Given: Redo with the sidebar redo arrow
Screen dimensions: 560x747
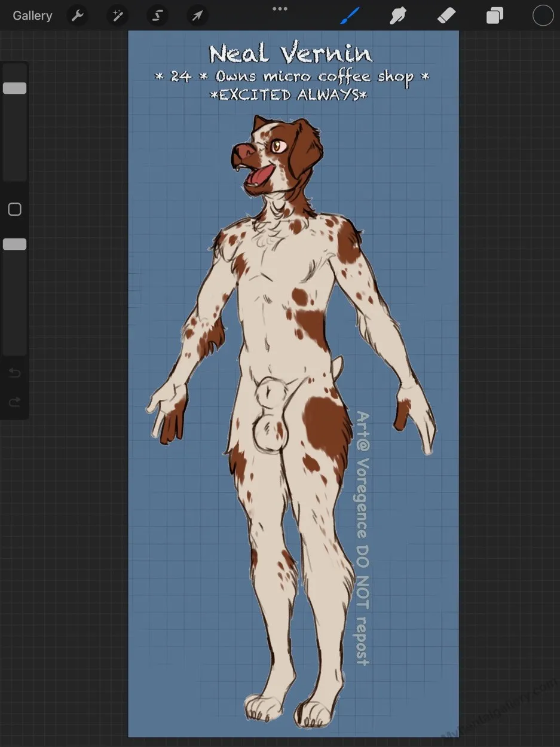Looking at the screenshot, I should pos(14,402).
